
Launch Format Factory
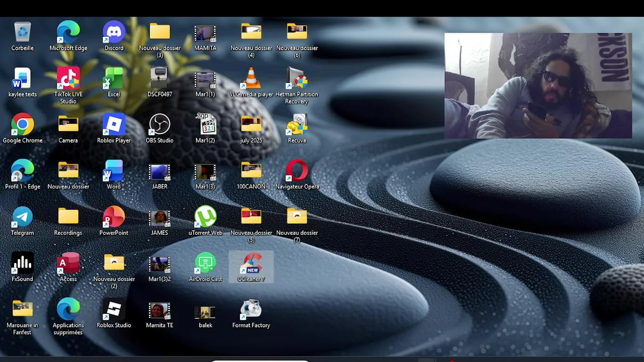point(251,310)
